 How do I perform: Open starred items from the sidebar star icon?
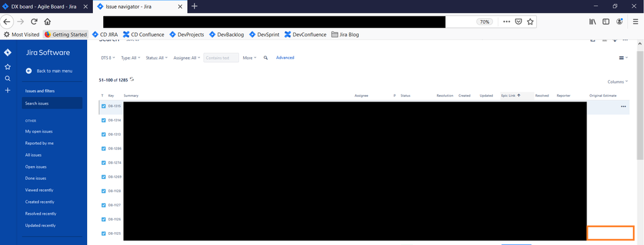point(7,67)
